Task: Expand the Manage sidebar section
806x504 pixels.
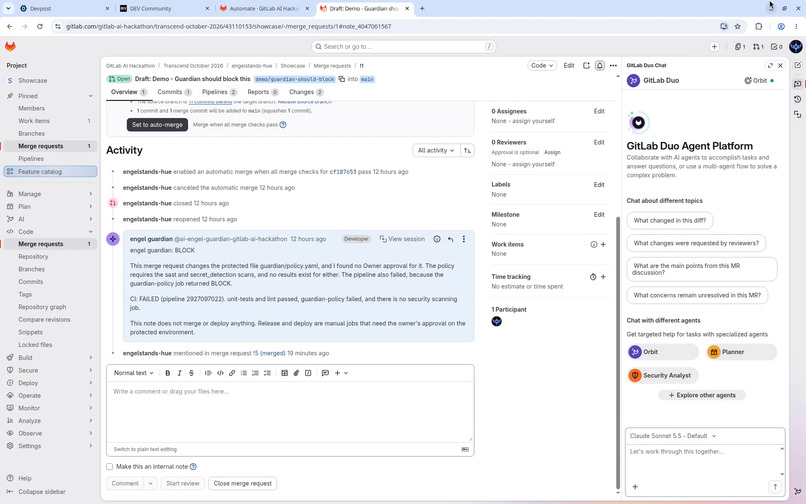Action: click(50, 194)
